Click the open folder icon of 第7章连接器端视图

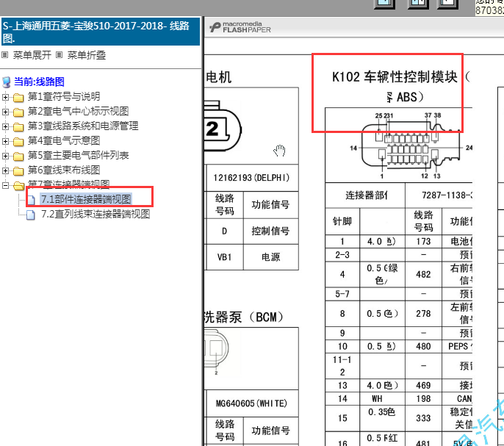click(18, 186)
